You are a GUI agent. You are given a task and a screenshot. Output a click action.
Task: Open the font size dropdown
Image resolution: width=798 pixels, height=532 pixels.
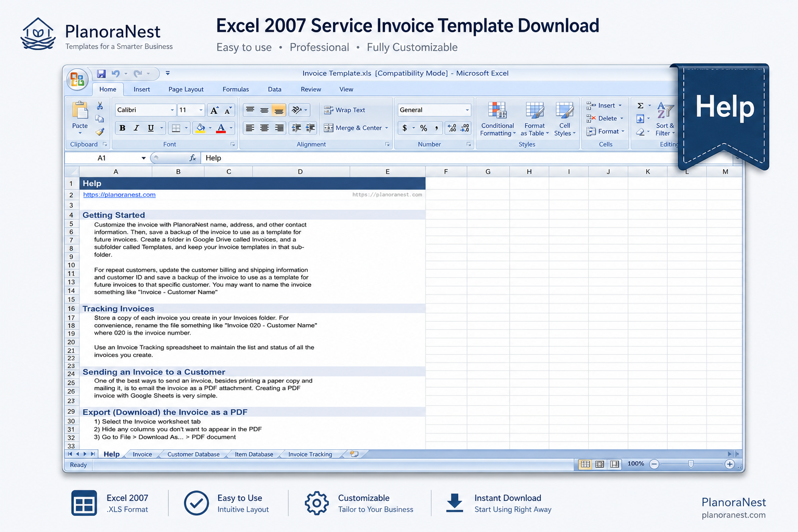pyautogui.click(x=201, y=110)
